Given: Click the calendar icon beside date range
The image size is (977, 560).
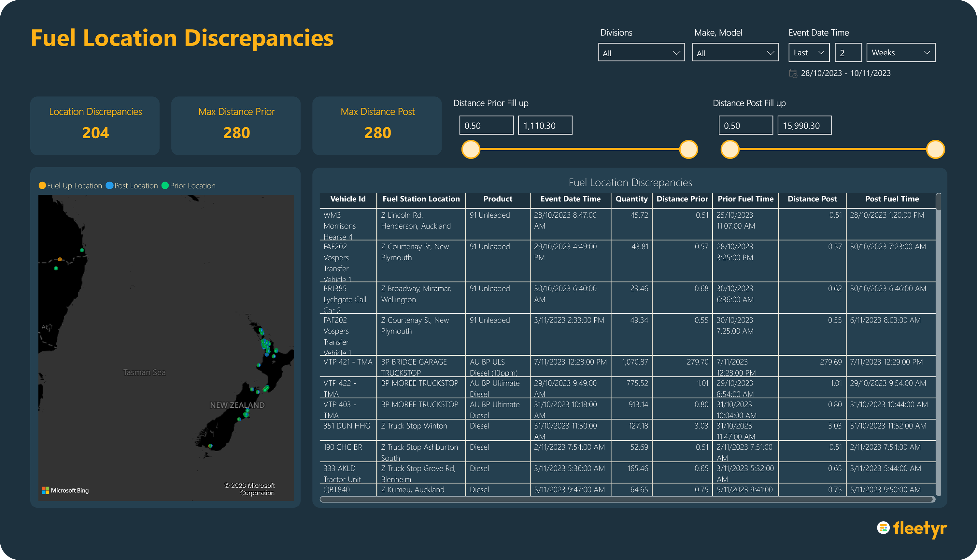Looking at the screenshot, I should (793, 74).
